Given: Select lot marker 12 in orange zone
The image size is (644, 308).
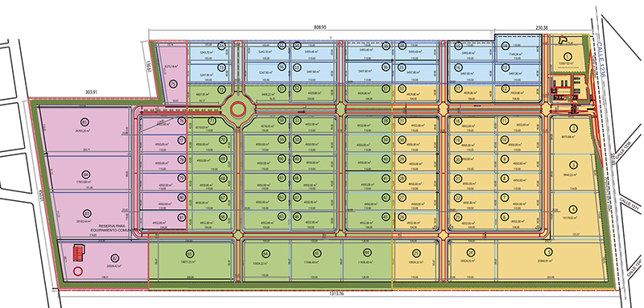Looking at the screenshot, I should (506, 88).
